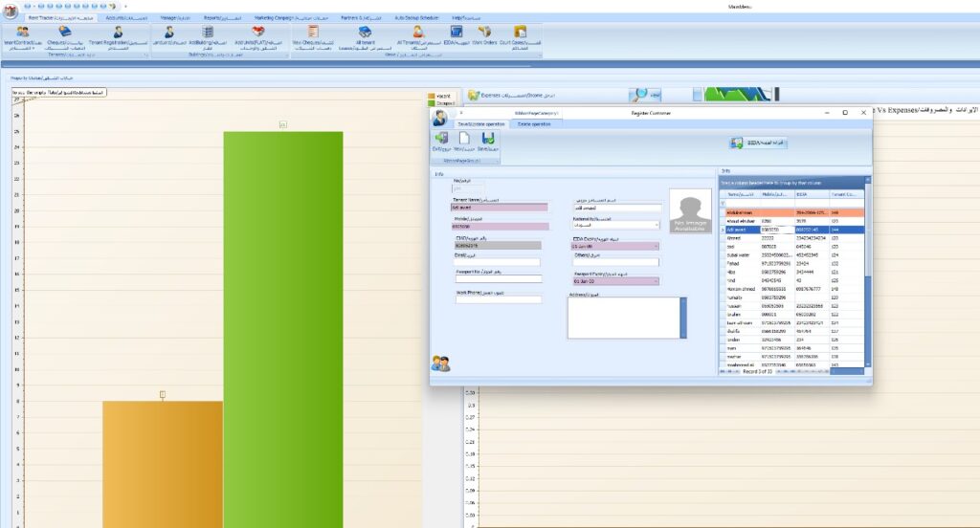The height and width of the screenshot is (528, 980).
Task: Sort grid by Mobile column header
Action: (776, 194)
